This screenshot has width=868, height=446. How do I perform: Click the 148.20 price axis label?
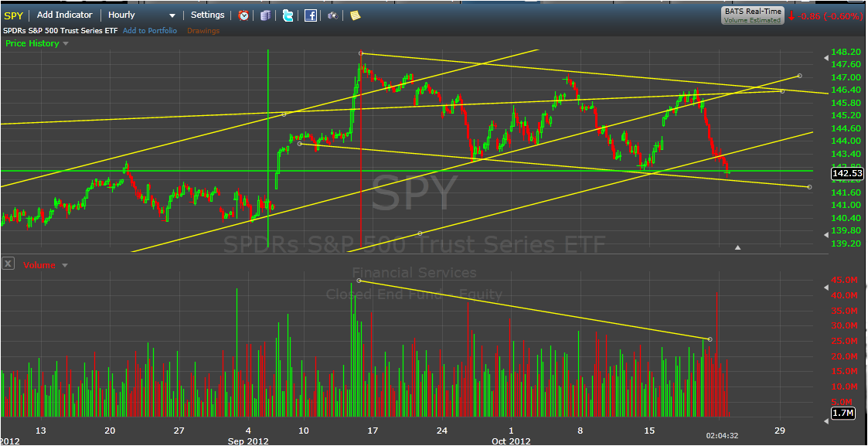tap(847, 52)
